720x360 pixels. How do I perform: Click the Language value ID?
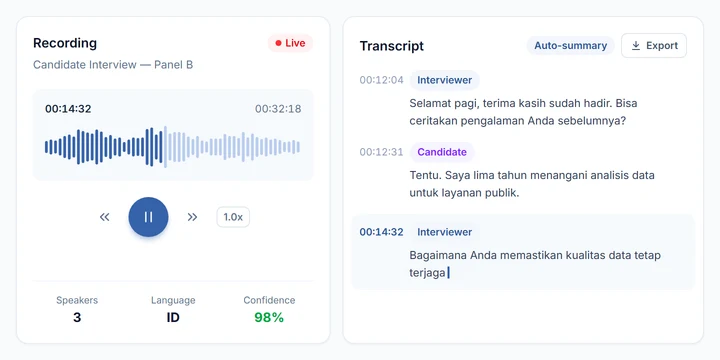[173, 317]
